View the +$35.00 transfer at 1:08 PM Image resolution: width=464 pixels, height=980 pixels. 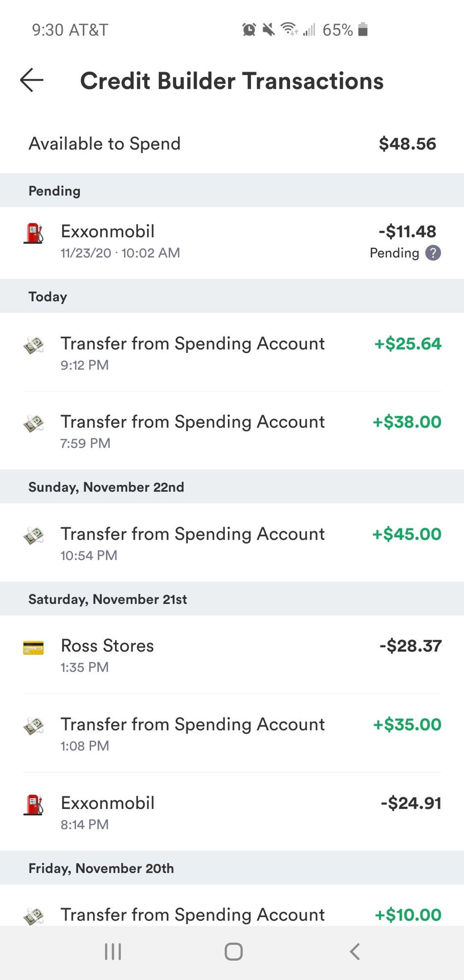point(232,734)
